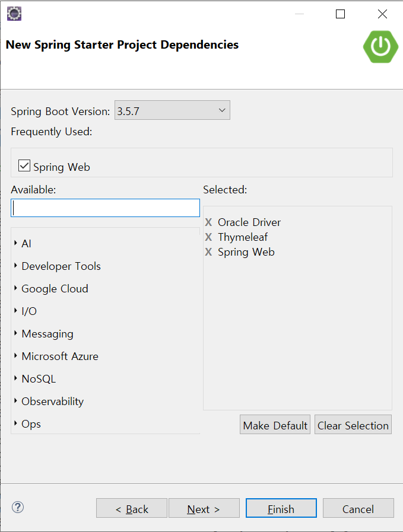Screen dimensions: 403x532
Task: Uncheck the Spring Web checkbox
Action: pyautogui.click(x=24, y=165)
